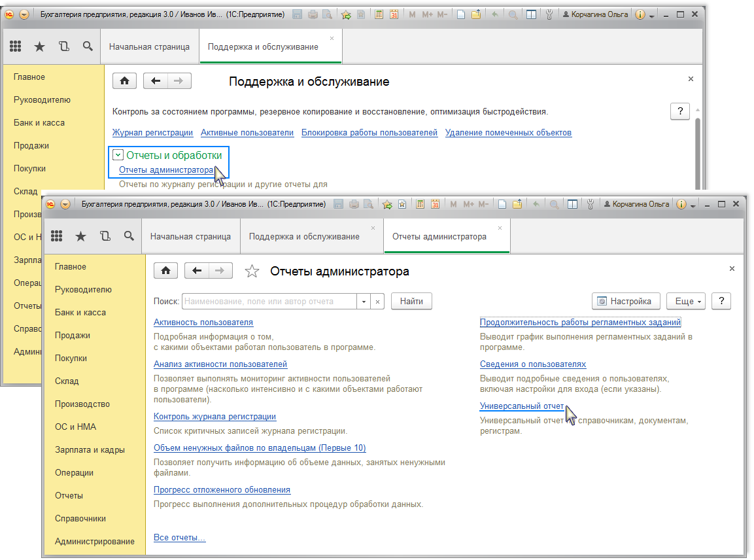Click History icon in back window tool panel
The image size is (754, 560).
pyautogui.click(x=63, y=46)
